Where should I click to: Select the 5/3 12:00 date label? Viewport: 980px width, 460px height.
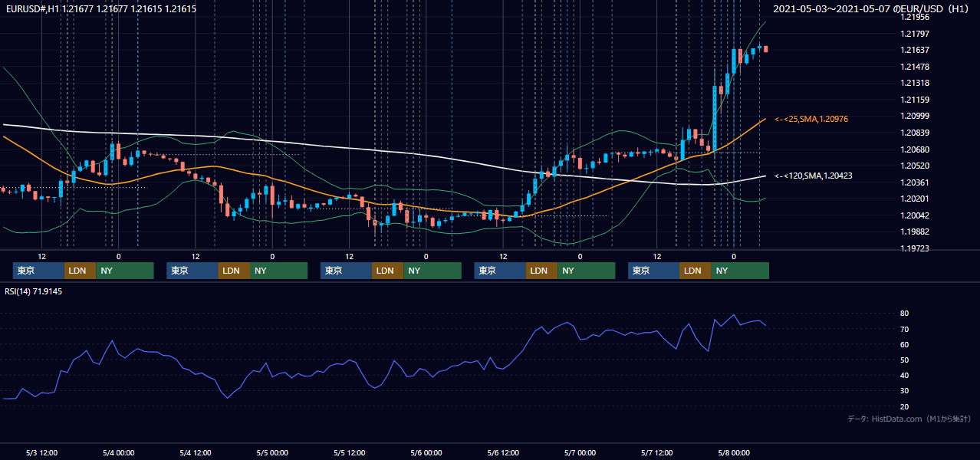(x=41, y=452)
